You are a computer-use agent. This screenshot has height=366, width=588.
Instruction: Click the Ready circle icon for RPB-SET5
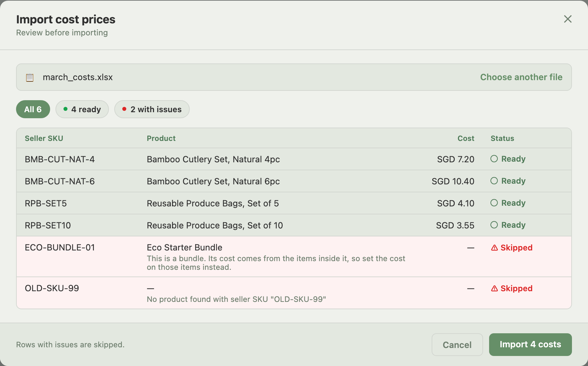[494, 203]
